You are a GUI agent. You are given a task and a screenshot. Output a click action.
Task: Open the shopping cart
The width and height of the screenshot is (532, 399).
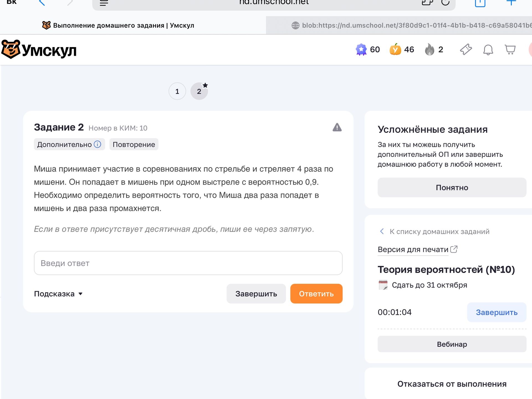(510, 50)
